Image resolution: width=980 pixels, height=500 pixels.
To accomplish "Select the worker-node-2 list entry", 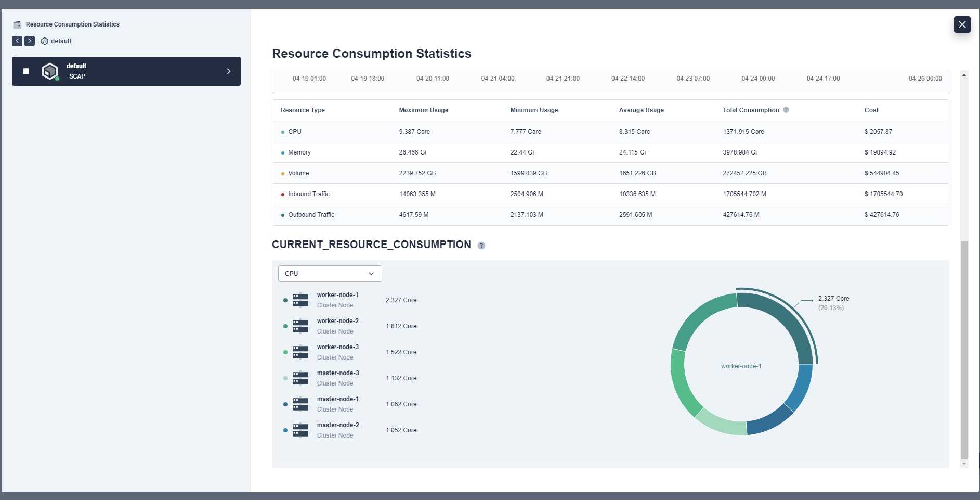I will (x=337, y=326).
